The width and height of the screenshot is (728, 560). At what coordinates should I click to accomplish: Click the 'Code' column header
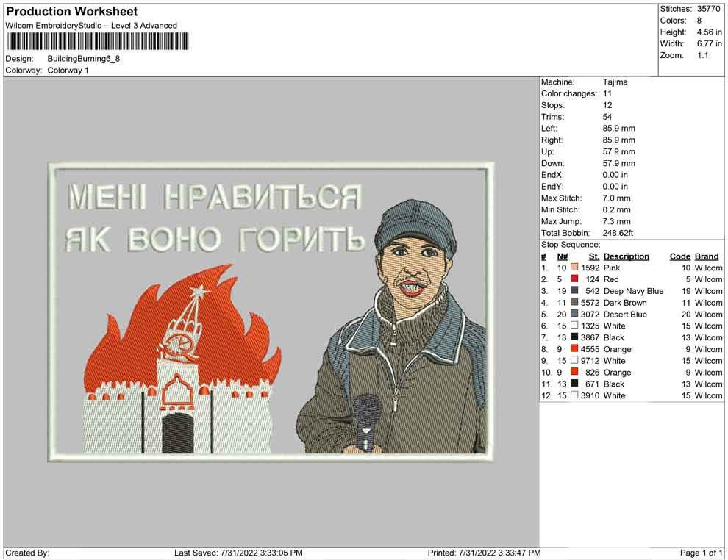[x=680, y=256]
